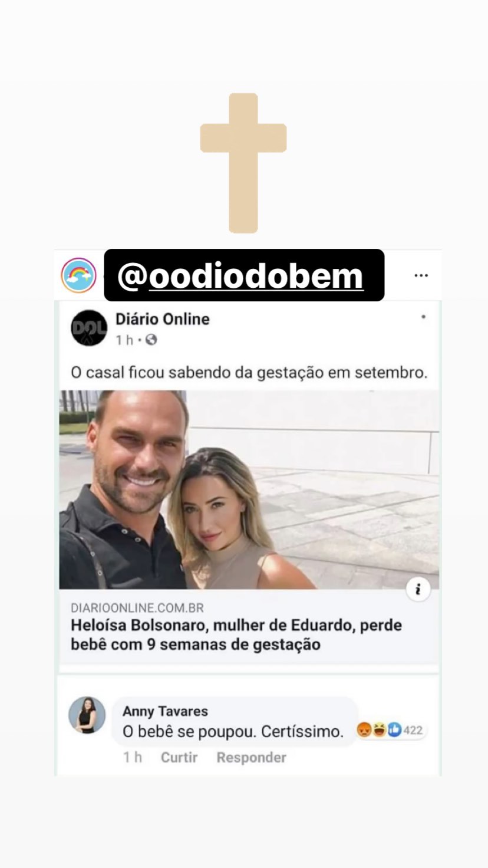The height and width of the screenshot is (868, 488).
Task: Click the angry reaction emoji
Action: [x=364, y=730]
